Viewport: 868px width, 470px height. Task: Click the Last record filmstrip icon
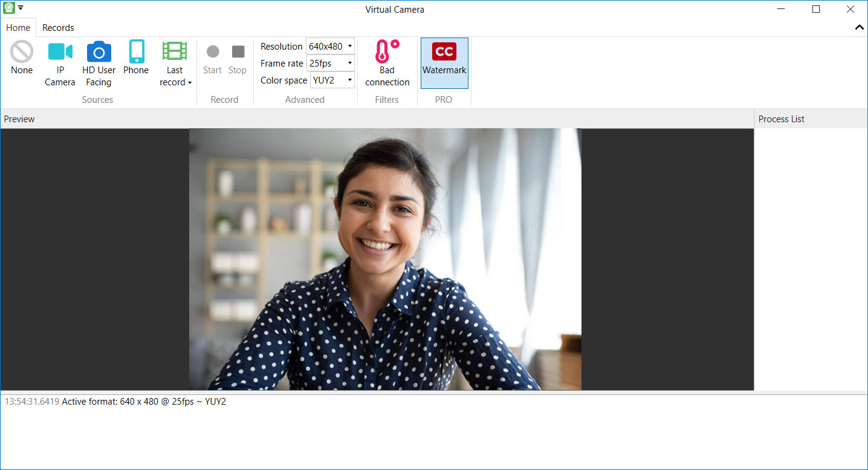175,51
